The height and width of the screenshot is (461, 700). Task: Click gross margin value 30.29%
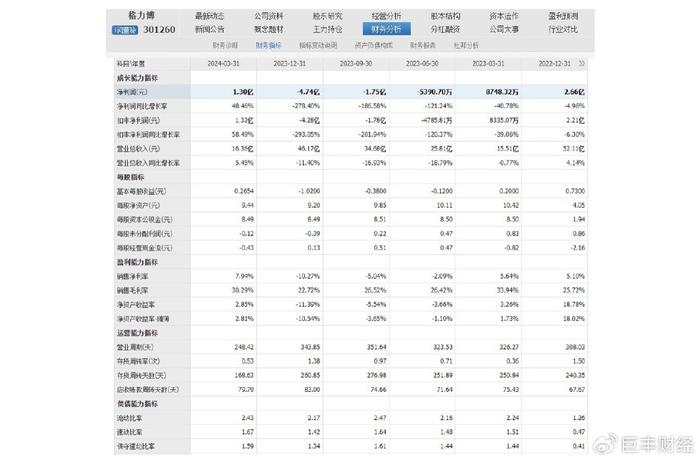coord(243,291)
